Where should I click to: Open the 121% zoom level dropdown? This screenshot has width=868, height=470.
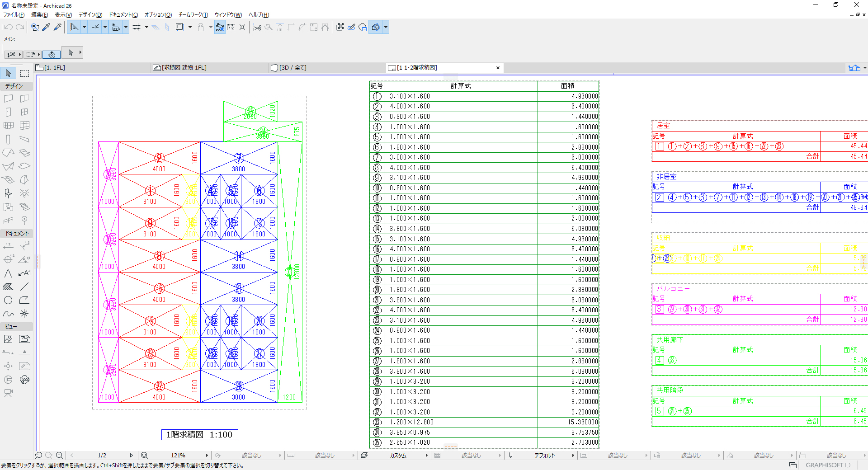pyautogui.click(x=207, y=456)
